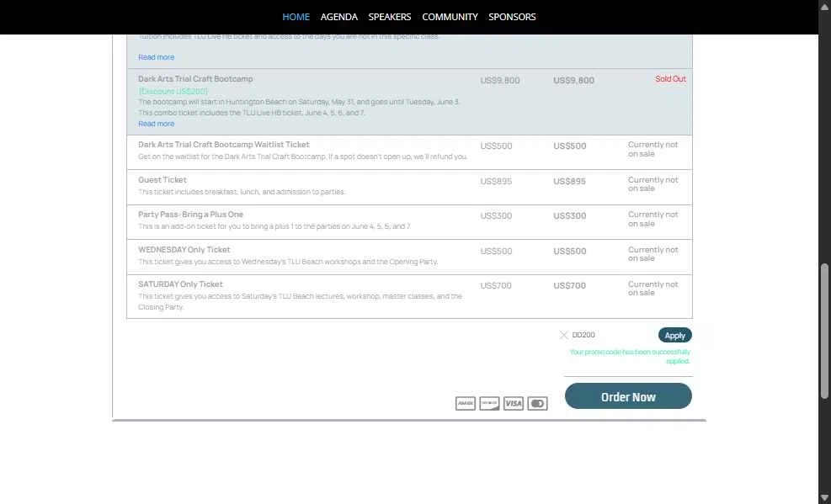Click the SATURDAY ticket bold US$700 price
831x504 pixels.
pos(569,286)
